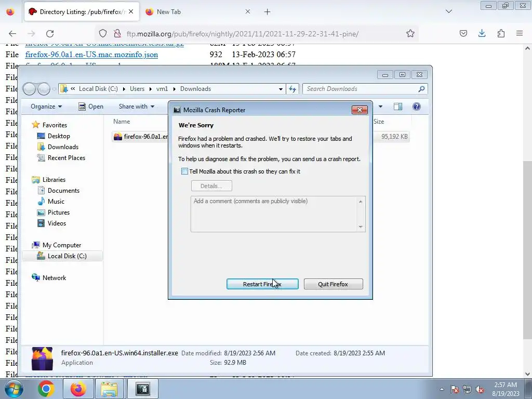Toggle the preview pane icon
The image size is (532, 399).
point(397,107)
